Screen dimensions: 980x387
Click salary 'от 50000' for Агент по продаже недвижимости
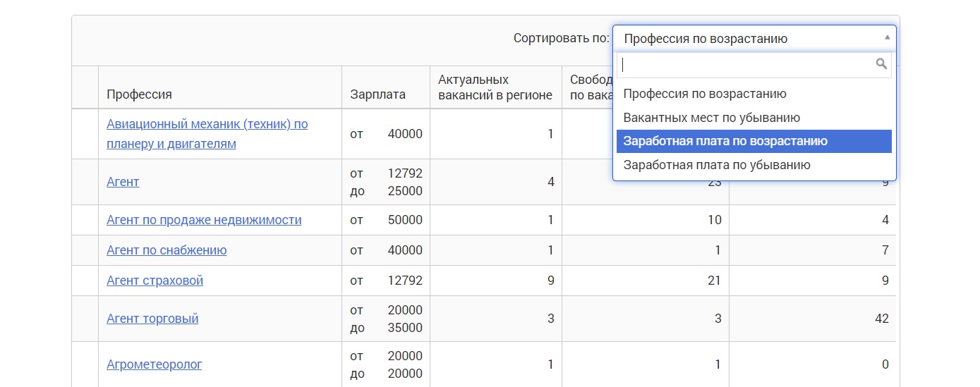point(386,220)
